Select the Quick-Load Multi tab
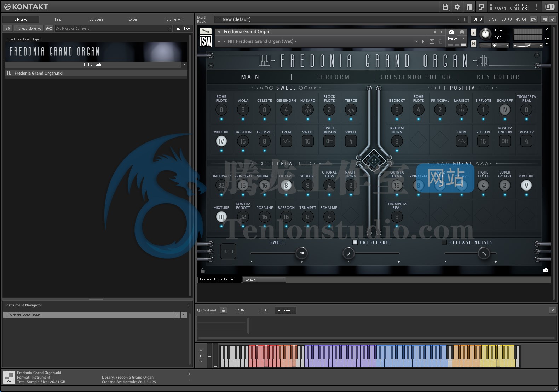 tap(240, 310)
